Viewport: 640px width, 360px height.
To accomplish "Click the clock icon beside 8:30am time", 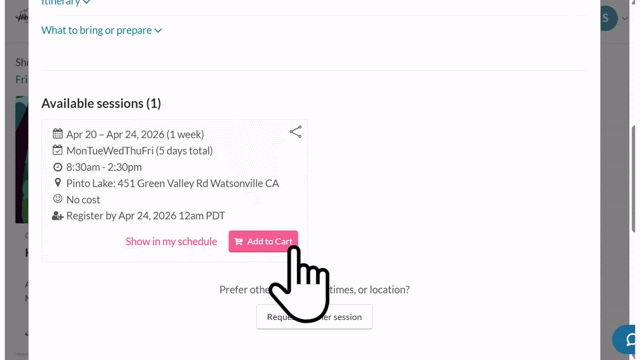I will click(x=58, y=167).
